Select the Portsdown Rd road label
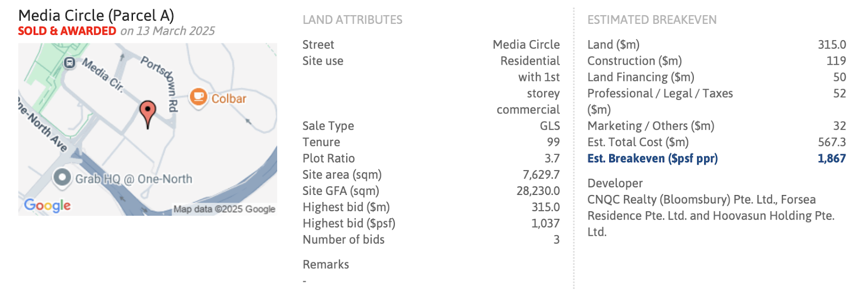 (161, 83)
